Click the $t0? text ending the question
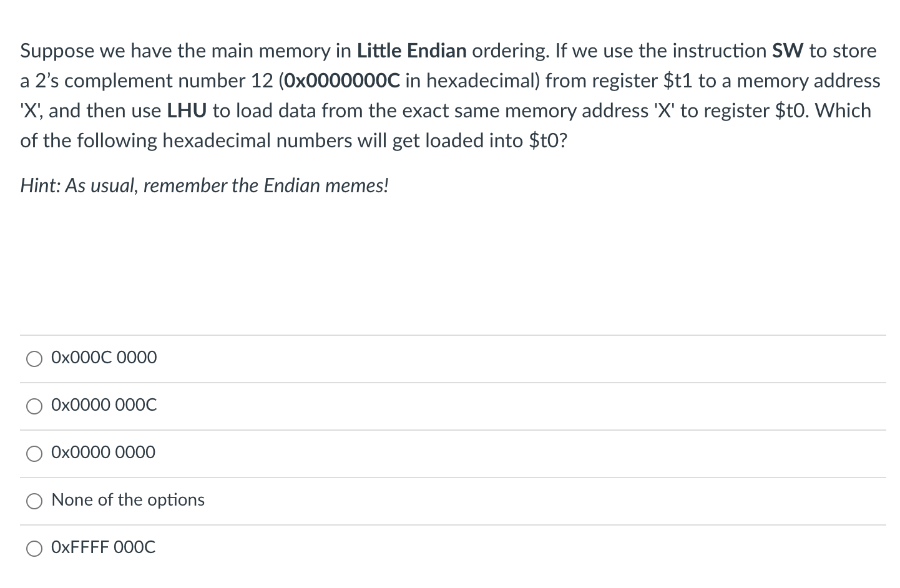This screenshot has width=900, height=588. pyautogui.click(x=548, y=140)
